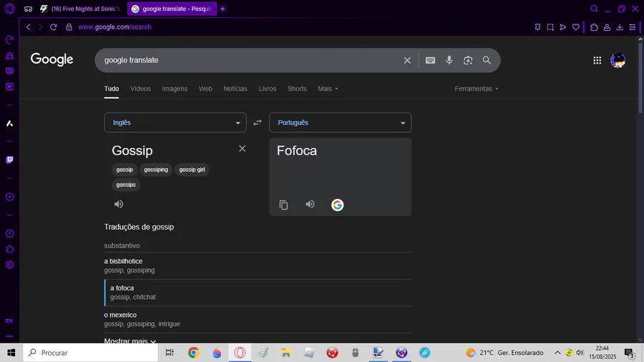Focus the 'google translate' search field
The image size is (644, 362).
click(250, 60)
